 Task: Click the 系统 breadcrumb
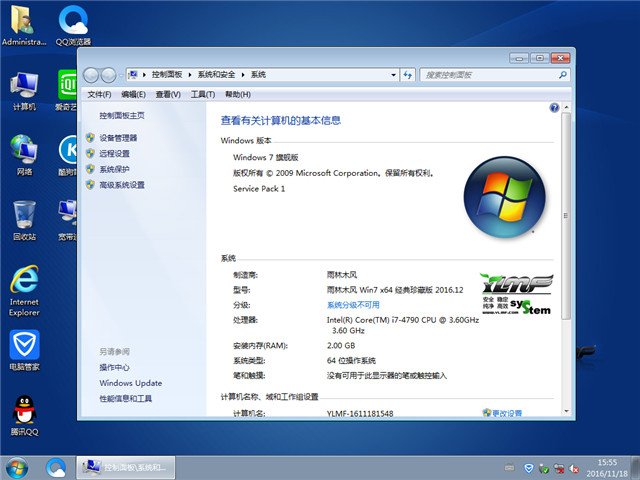[258, 75]
